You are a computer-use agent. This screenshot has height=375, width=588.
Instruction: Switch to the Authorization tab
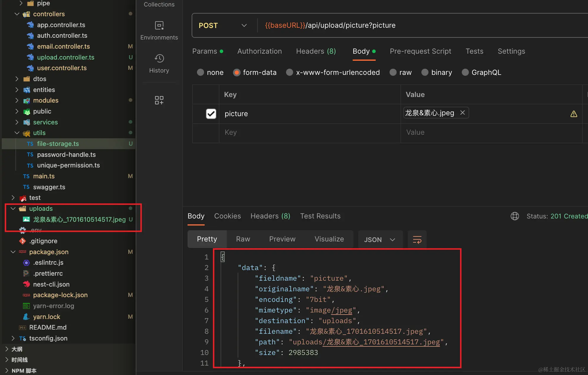point(259,51)
